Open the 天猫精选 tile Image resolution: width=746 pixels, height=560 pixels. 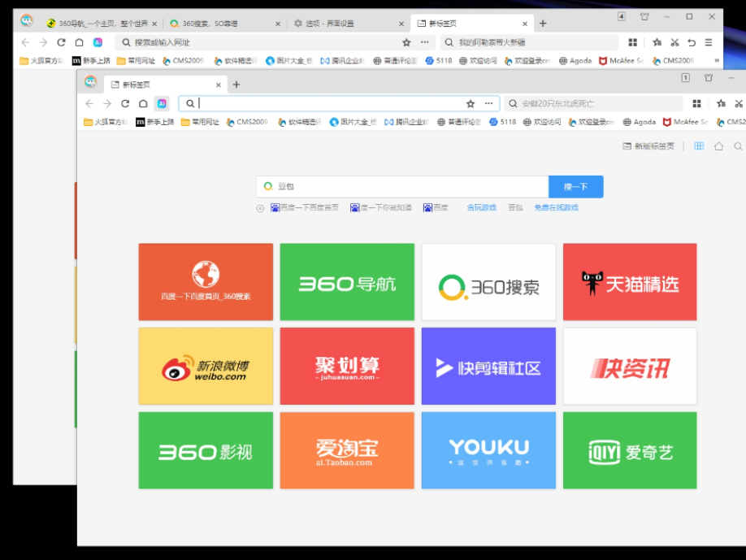tap(630, 282)
